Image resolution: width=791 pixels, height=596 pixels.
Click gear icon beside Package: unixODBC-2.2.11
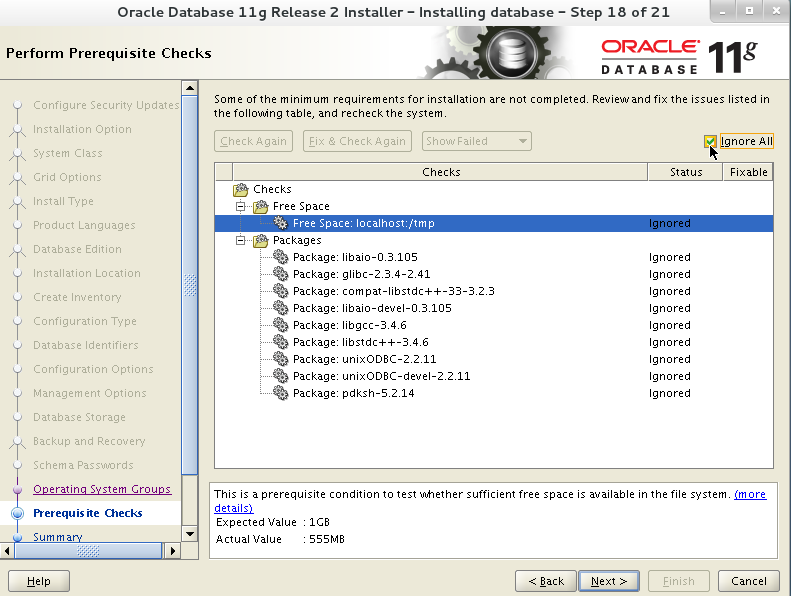pos(280,359)
